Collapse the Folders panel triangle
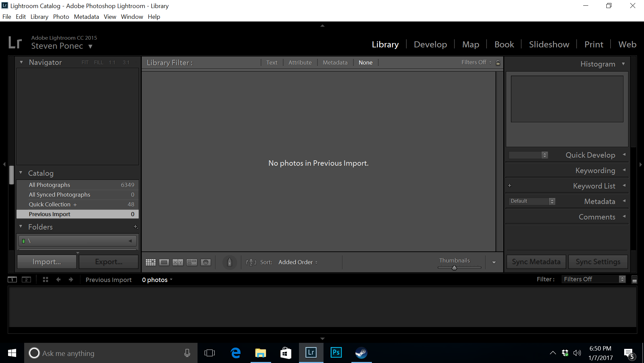644x363 pixels. coord(21,227)
